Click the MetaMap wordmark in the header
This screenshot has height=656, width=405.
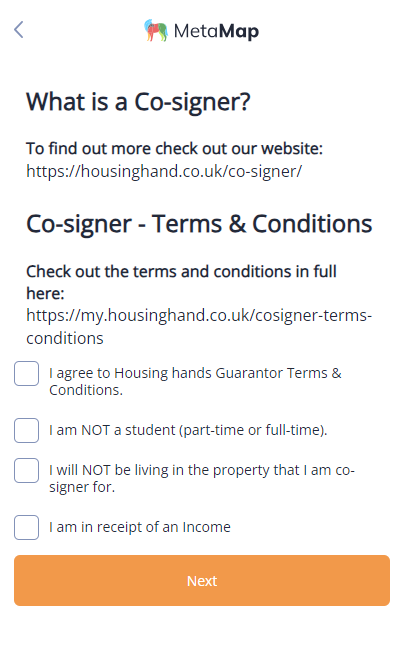(216, 31)
